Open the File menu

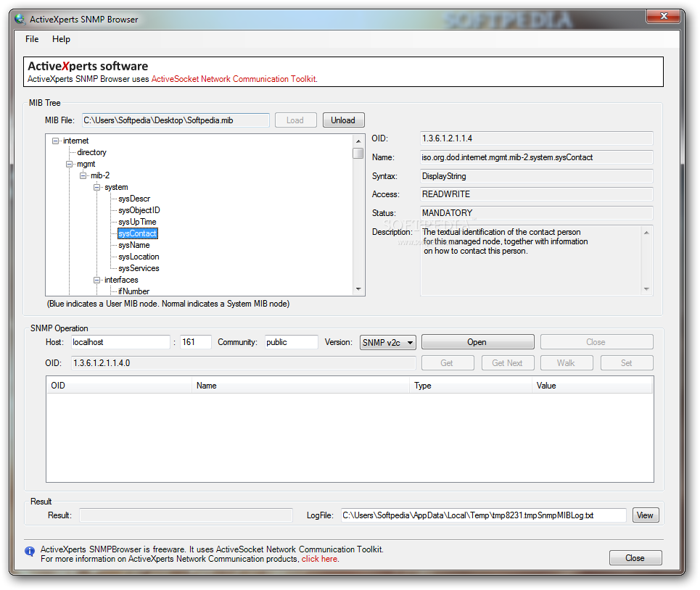[x=32, y=39]
